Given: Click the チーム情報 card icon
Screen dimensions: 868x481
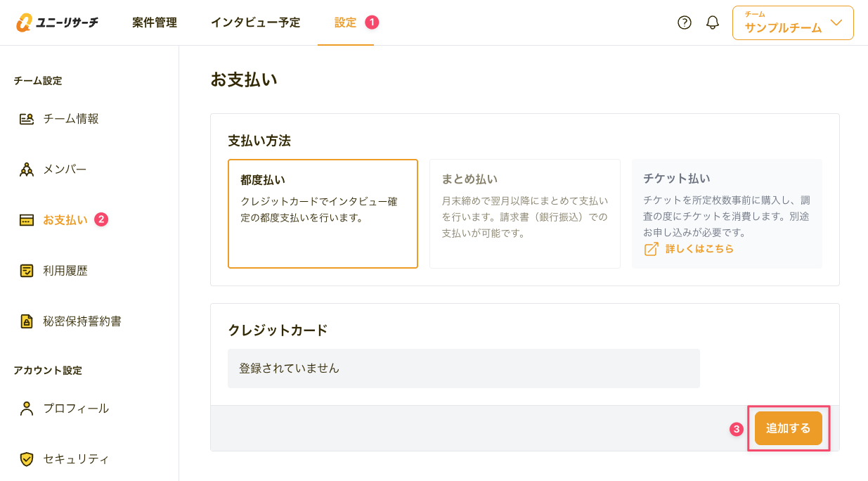Looking at the screenshot, I should point(27,119).
